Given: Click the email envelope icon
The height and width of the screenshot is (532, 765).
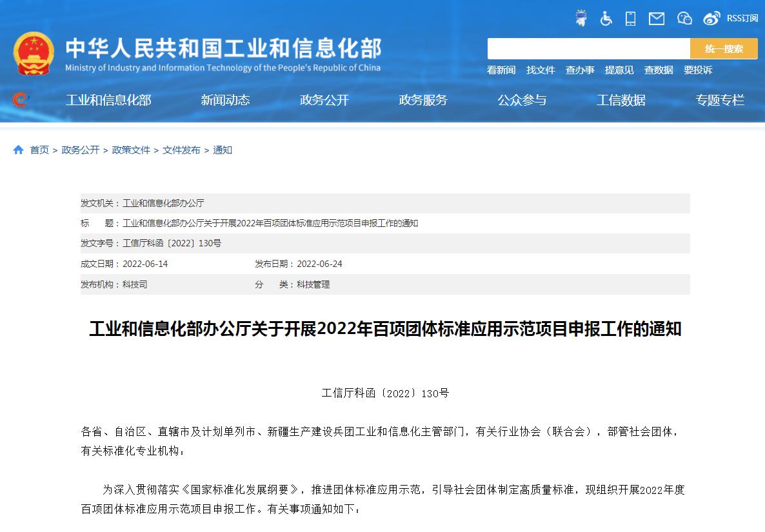Looking at the screenshot, I should pos(656,19).
